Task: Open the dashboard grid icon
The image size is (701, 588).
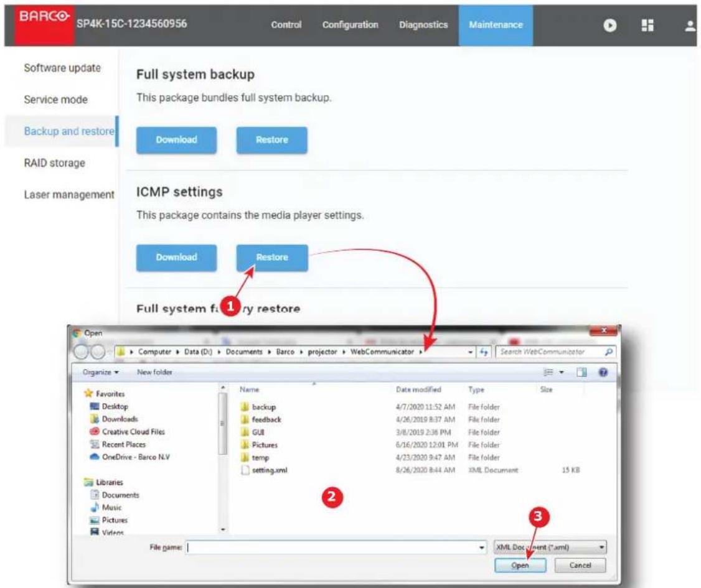Action: click(x=647, y=25)
